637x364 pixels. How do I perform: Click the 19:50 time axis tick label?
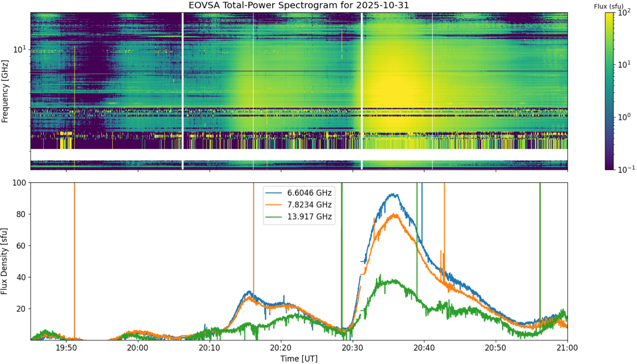[x=66, y=348]
